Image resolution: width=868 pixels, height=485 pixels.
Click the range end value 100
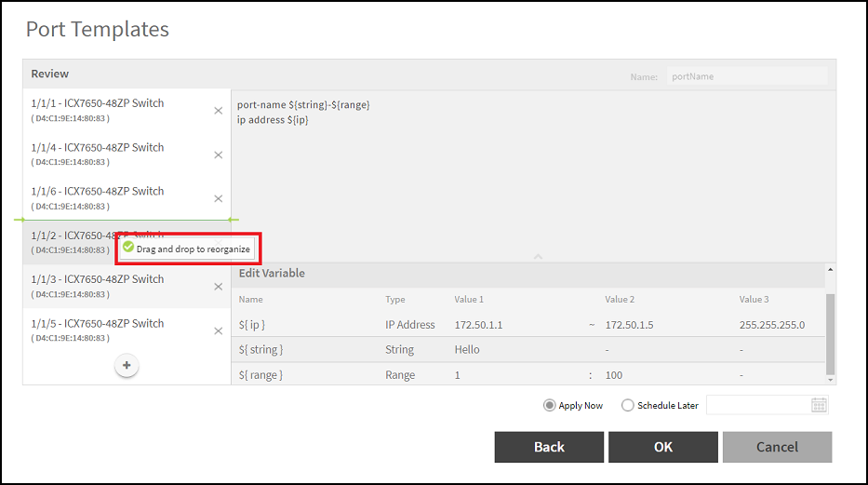click(614, 375)
